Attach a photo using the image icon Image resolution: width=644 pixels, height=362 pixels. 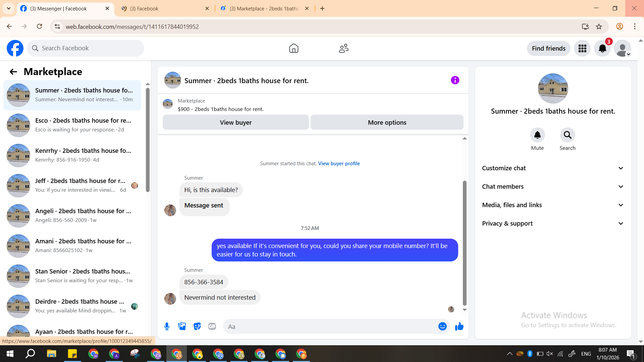tap(182, 326)
